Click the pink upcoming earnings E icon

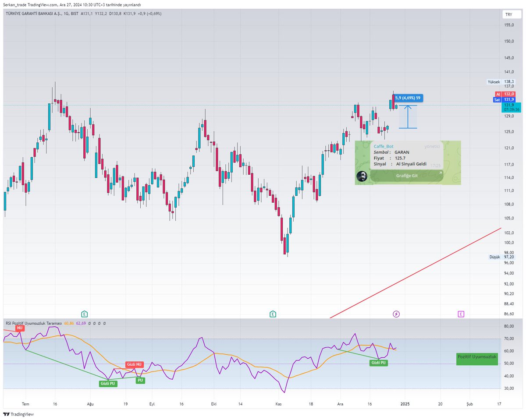[x=461, y=314]
